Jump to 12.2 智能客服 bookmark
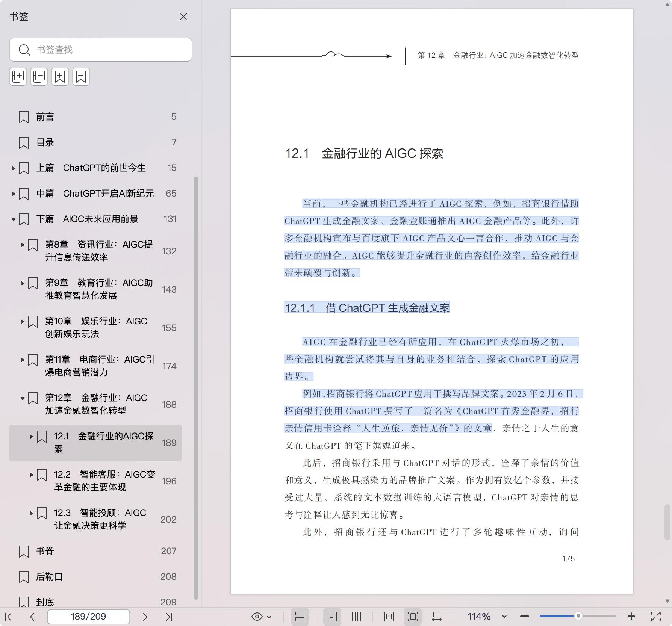 point(105,481)
